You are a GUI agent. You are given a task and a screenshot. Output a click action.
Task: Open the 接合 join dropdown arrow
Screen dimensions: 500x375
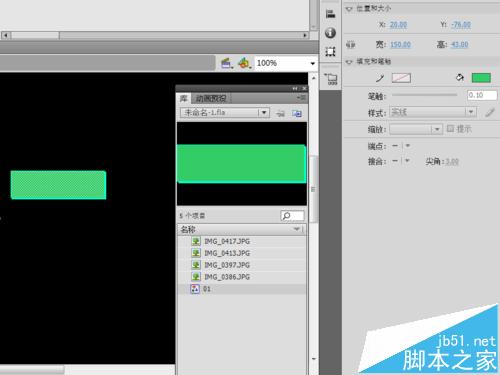407,161
